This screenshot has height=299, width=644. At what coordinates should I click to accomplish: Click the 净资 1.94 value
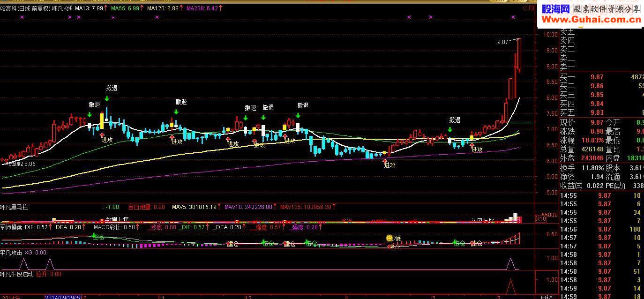pyautogui.click(x=597, y=177)
